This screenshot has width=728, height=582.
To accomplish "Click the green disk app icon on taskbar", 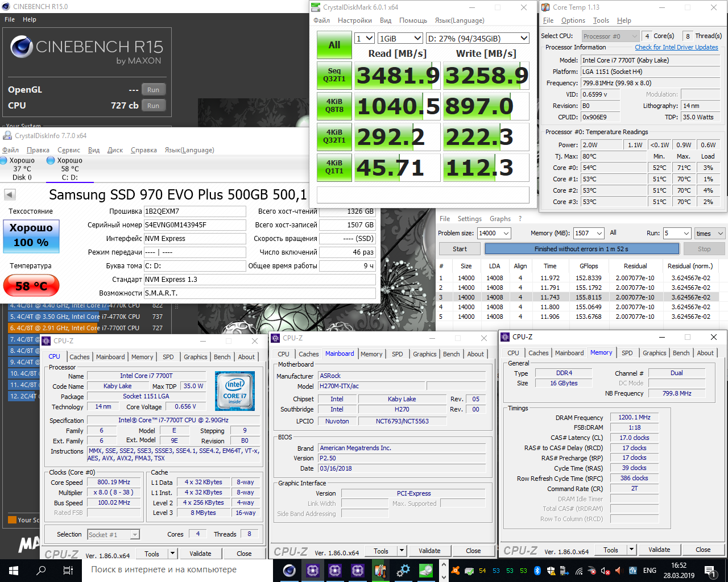I will pos(426,570).
